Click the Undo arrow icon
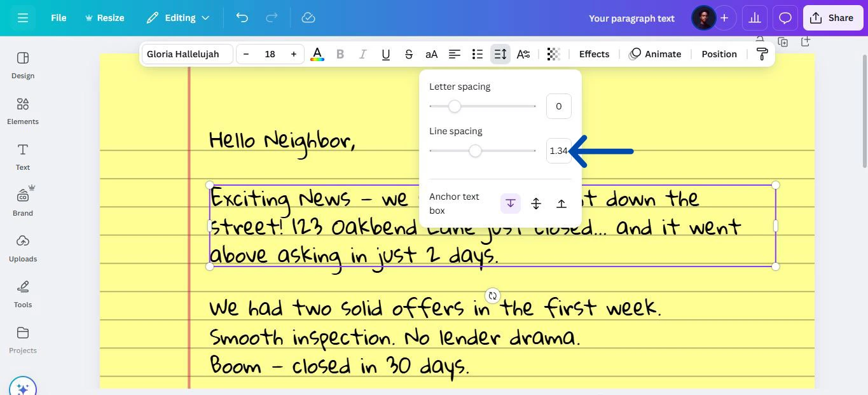Image resolution: width=868 pixels, height=395 pixels. pos(242,18)
